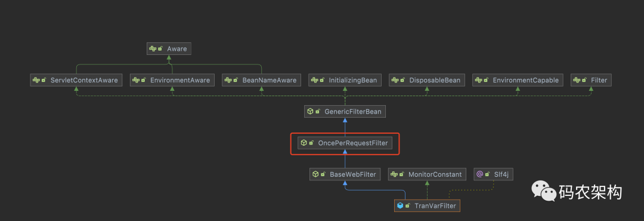Click the interface icon on Filter node

pos(577,80)
